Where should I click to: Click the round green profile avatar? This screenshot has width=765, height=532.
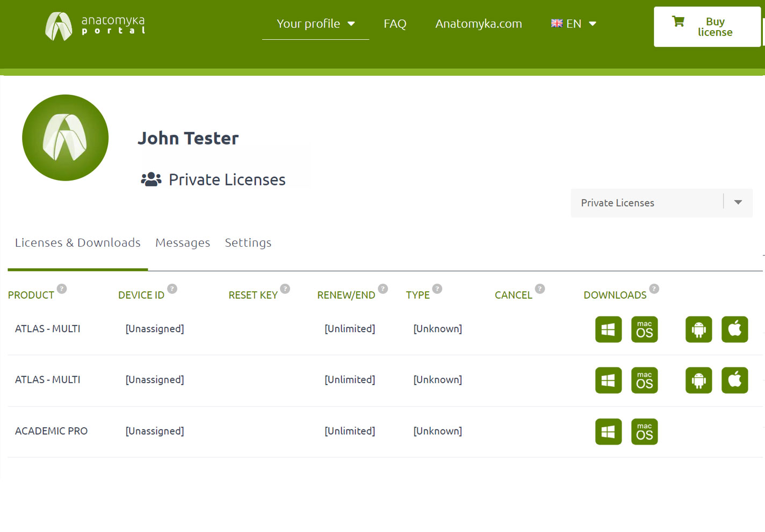tap(65, 138)
